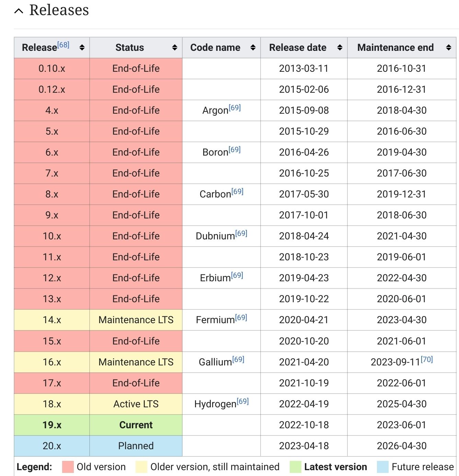Select the bold 19.x release cell

tap(52, 425)
